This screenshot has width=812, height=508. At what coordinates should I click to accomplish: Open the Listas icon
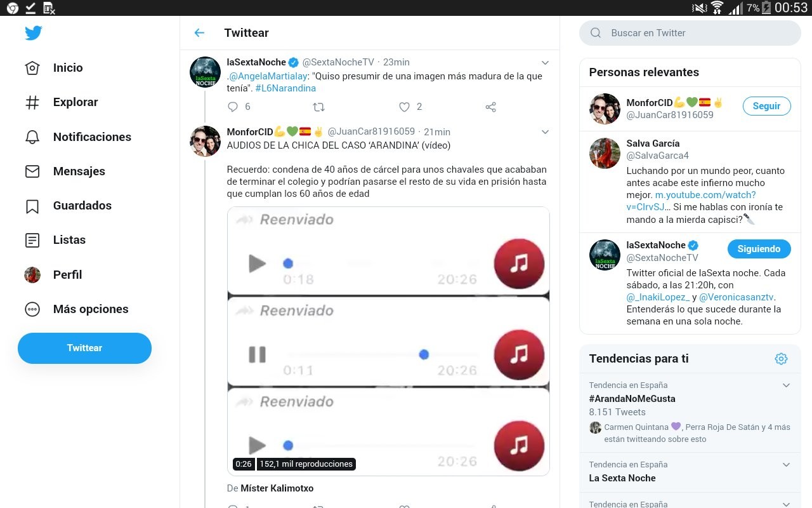pos(32,240)
